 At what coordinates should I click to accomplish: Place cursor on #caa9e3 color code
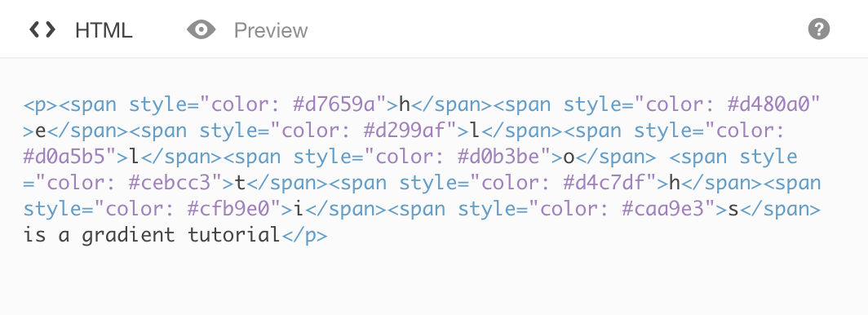[662, 210]
